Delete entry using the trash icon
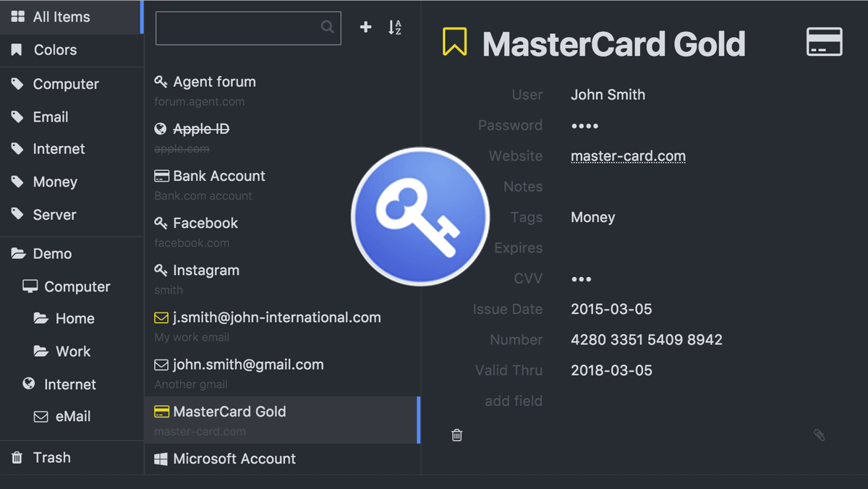 (x=457, y=435)
